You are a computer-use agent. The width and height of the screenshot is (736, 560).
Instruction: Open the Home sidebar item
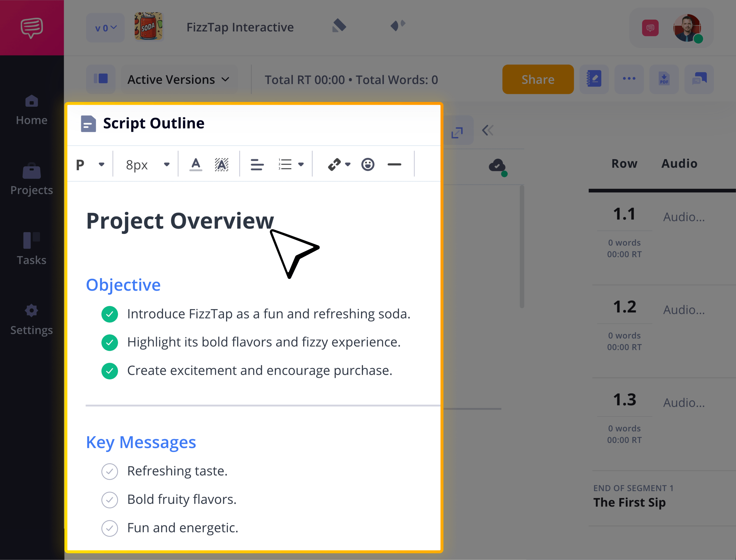(x=32, y=110)
